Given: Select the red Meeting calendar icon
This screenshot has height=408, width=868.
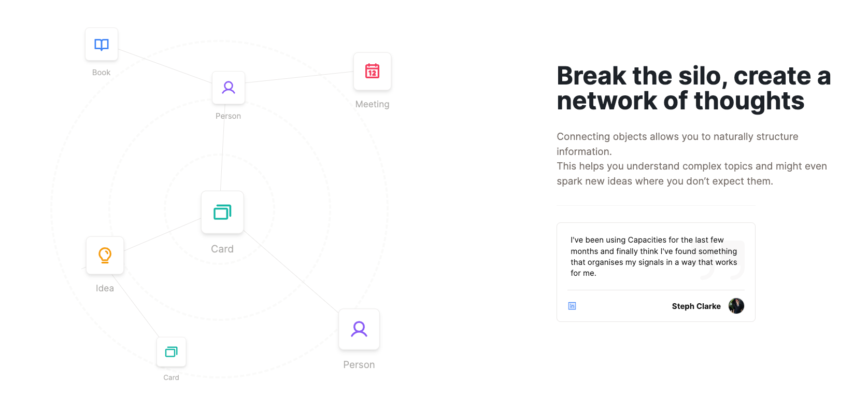Looking at the screenshot, I should 372,71.
